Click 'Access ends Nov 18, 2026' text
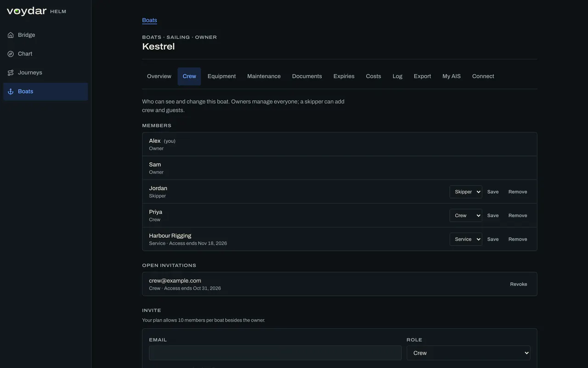The height and width of the screenshot is (368, 588). click(198, 243)
